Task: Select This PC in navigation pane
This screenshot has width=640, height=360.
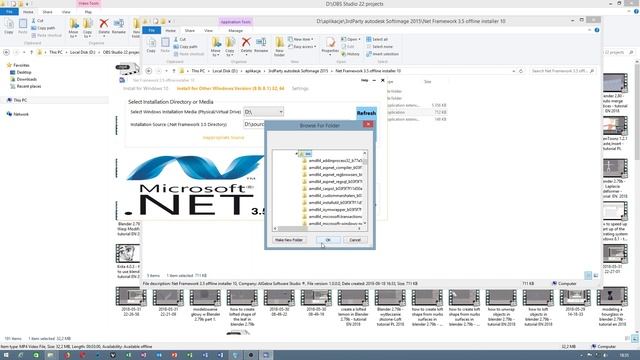Action: (20, 100)
